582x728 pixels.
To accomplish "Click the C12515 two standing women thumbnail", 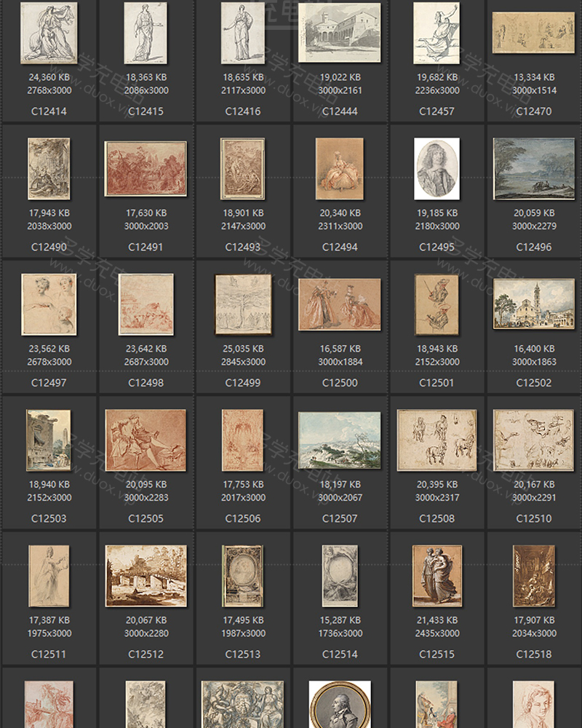I will [436, 576].
